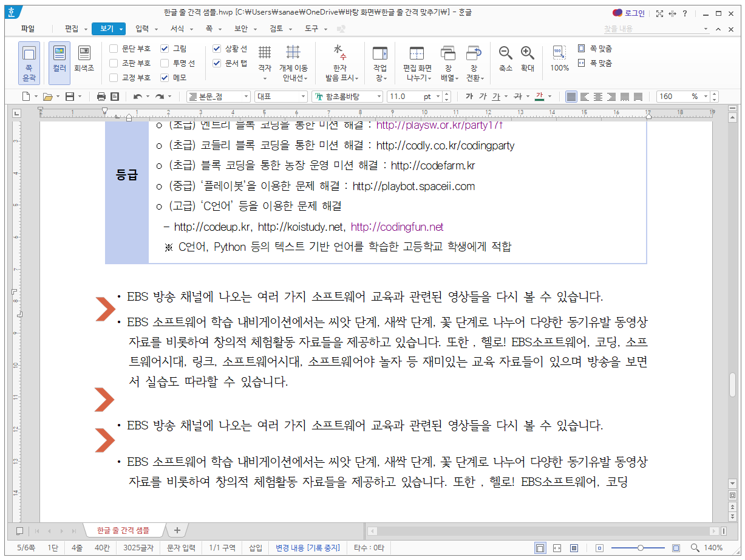Open the 입력 menu

[142, 29]
